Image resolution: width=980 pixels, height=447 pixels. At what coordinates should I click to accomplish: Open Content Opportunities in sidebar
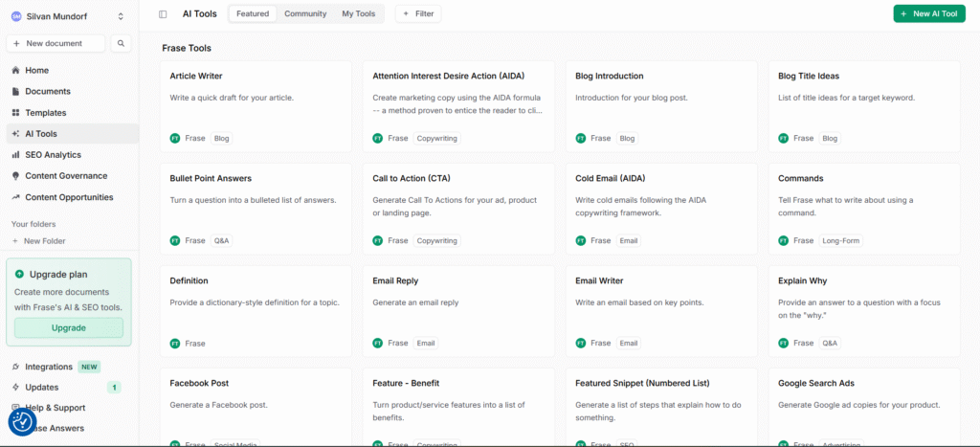69,197
